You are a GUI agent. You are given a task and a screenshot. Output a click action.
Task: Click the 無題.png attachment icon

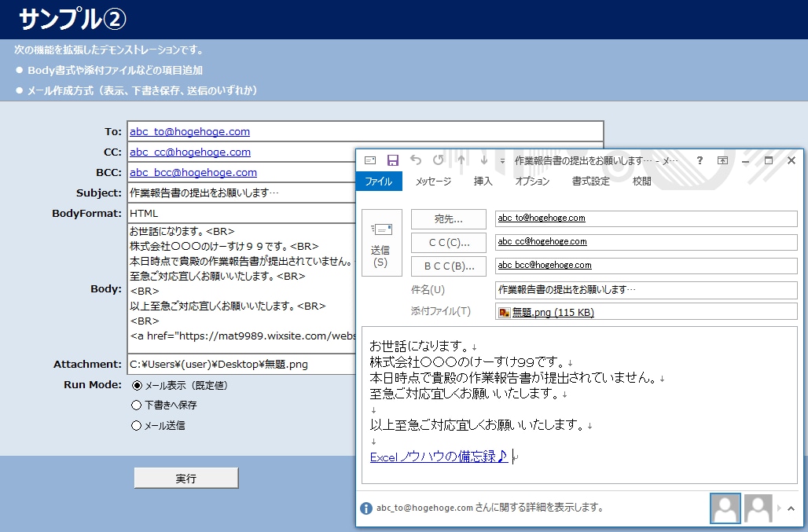[504, 312]
